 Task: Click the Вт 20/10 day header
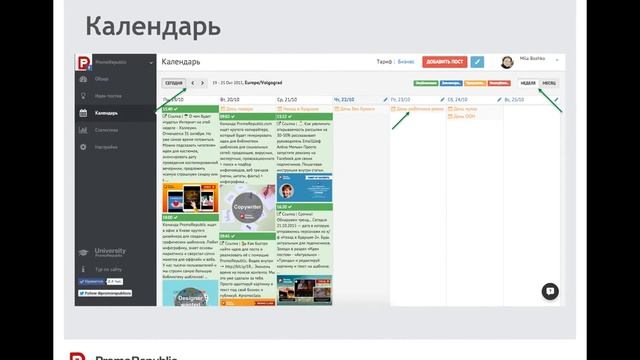tap(230, 100)
